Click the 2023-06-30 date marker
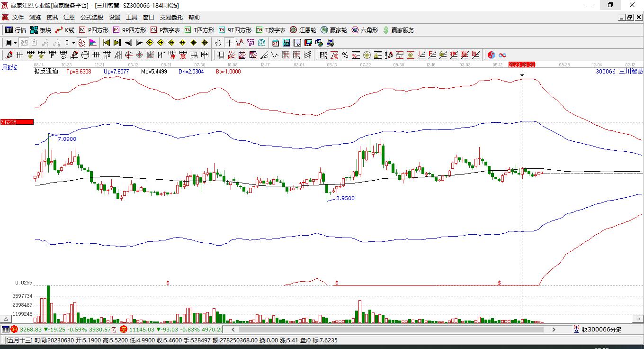This screenshot has height=349, width=644. pyautogui.click(x=521, y=64)
